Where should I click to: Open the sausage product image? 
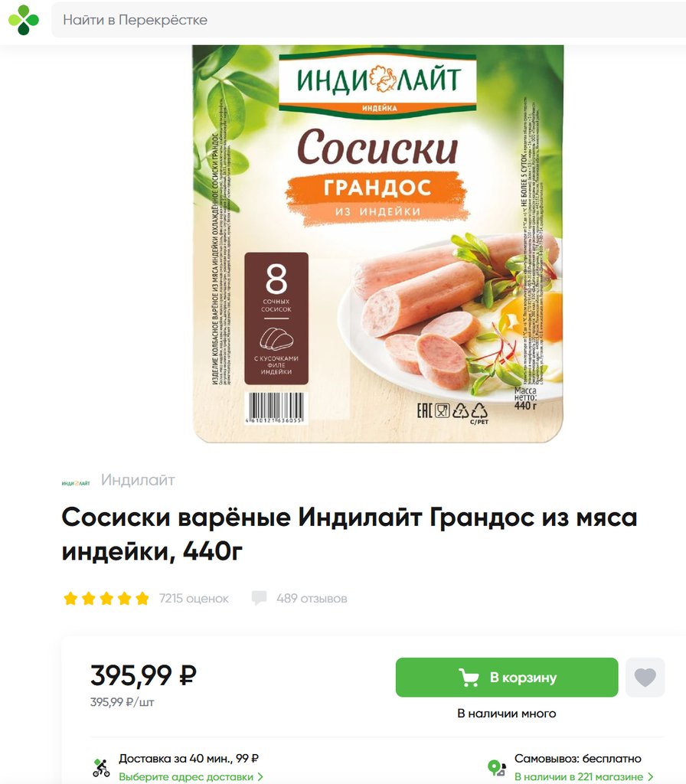click(378, 244)
